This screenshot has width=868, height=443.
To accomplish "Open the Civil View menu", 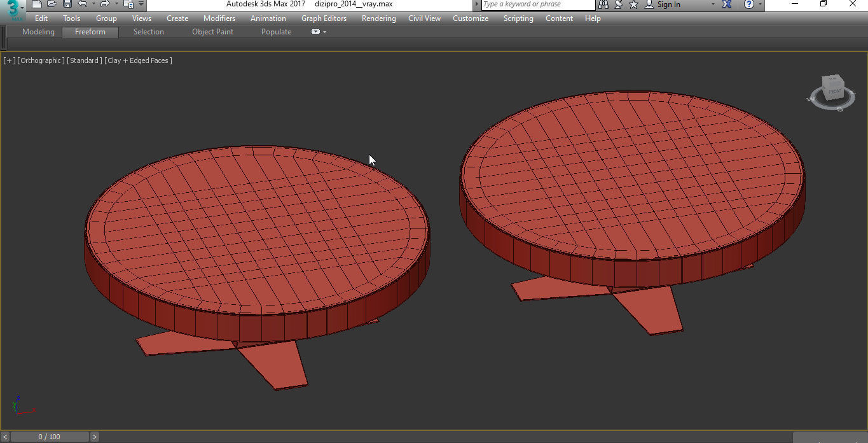I will (424, 18).
